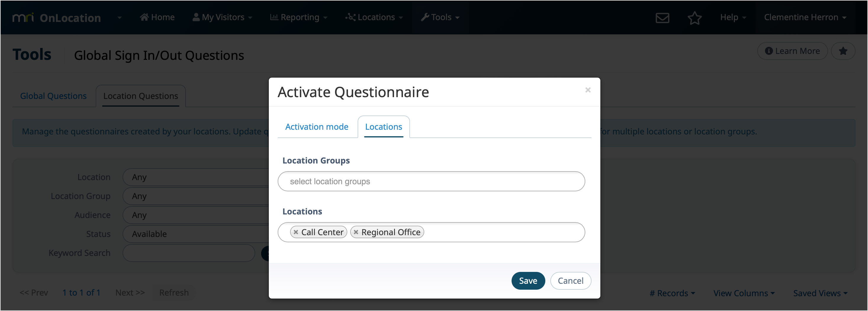The image size is (868, 311).
Task: Open Reporting menu
Action: coord(298,17)
